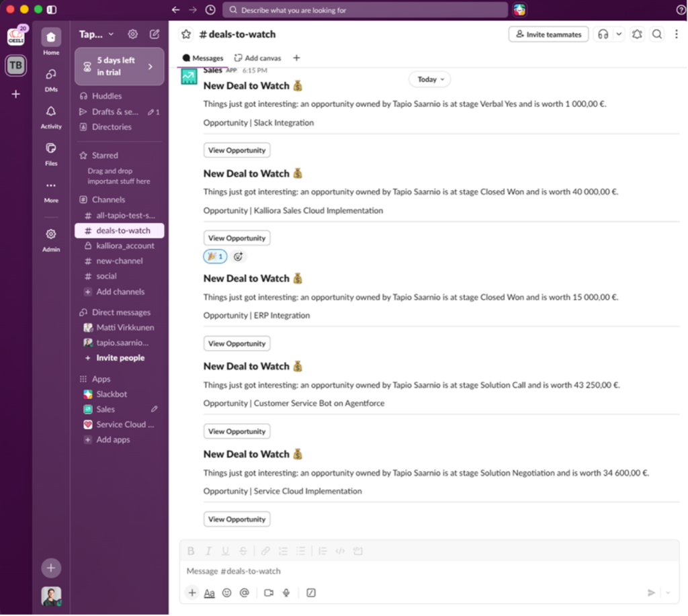Record a video clip
Image resolution: width=688 pixels, height=616 pixels.
269,593
